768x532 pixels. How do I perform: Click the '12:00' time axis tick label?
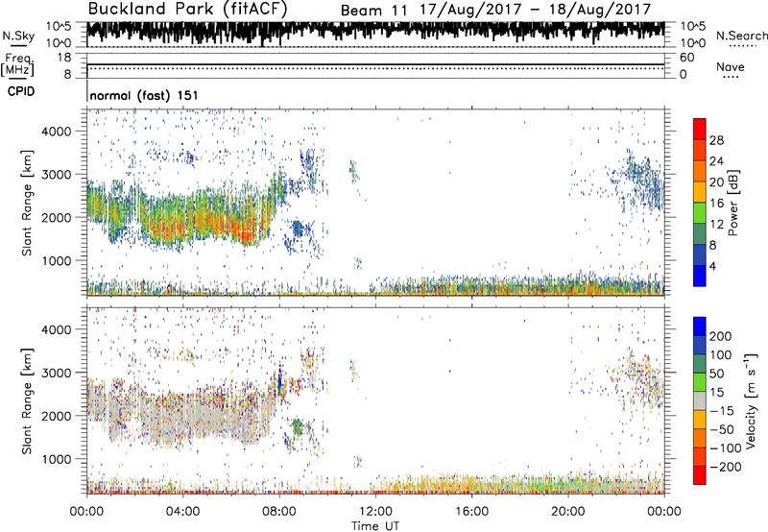click(375, 512)
